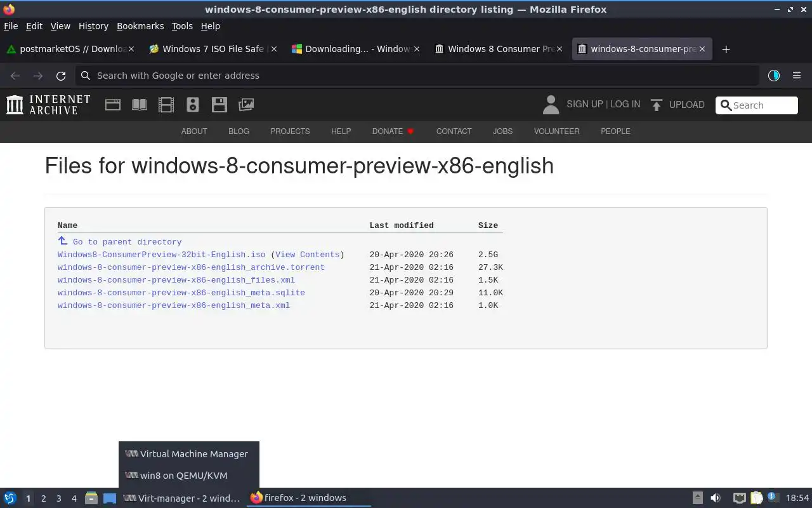This screenshot has width=812, height=508.
Task: Click the circular icon next to the address bar
Action: [774, 76]
